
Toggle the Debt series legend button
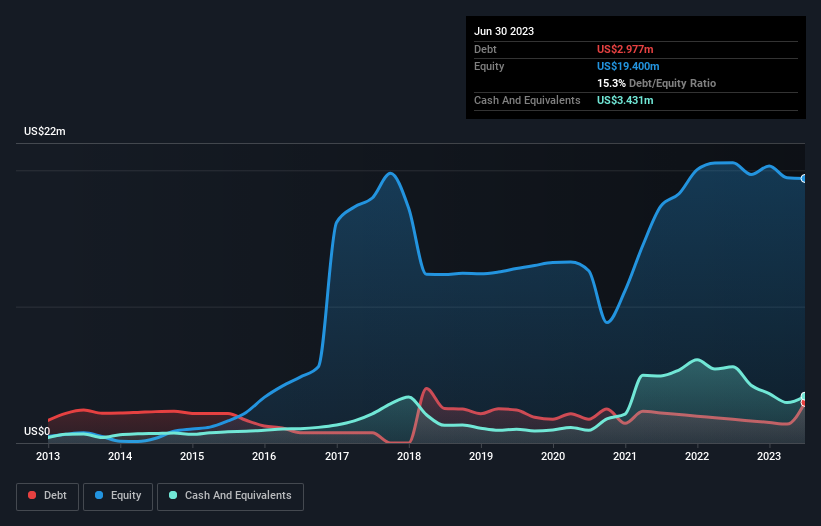pos(48,496)
